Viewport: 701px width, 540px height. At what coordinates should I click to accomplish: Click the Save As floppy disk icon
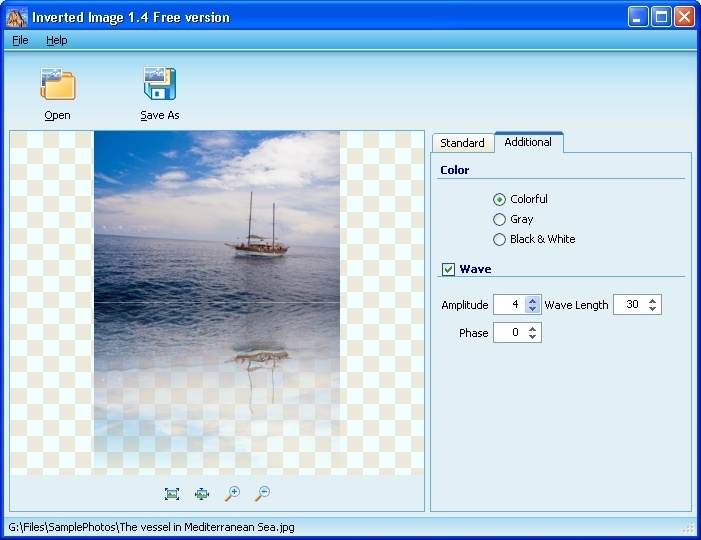pos(160,83)
